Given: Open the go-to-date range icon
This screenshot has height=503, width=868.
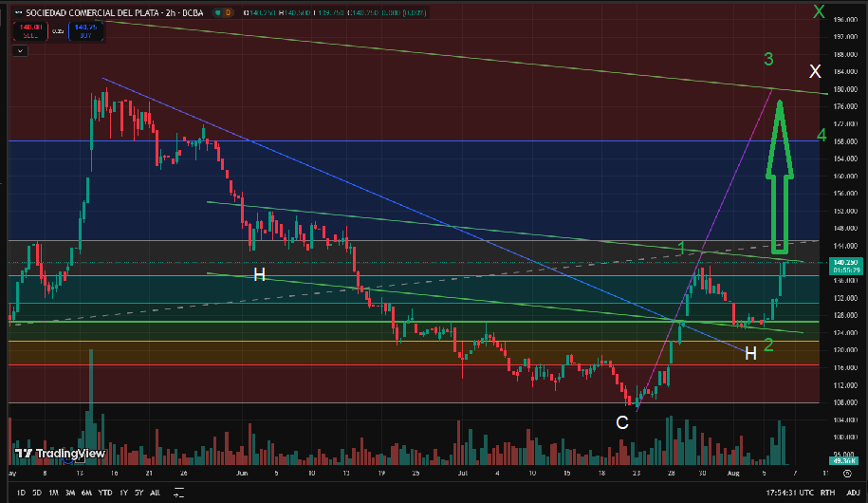Looking at the screenshot, I should point(178,493).
